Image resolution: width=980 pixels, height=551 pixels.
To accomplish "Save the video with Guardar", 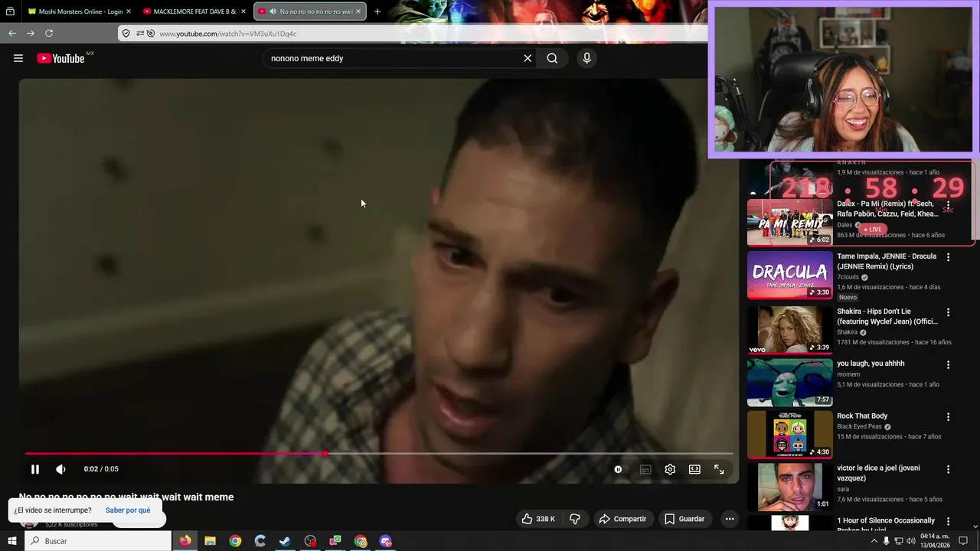I will (684, 519).
